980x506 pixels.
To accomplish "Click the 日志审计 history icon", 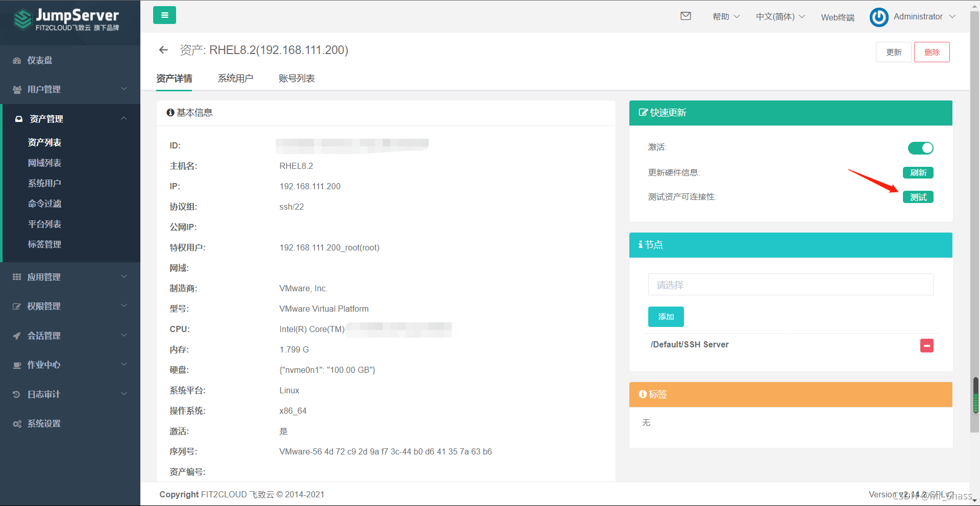I will tap(17, 394).
